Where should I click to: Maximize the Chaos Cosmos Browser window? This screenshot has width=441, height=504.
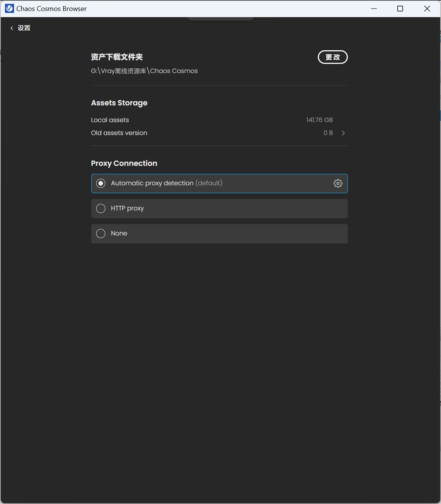click(x=400, y=9)
